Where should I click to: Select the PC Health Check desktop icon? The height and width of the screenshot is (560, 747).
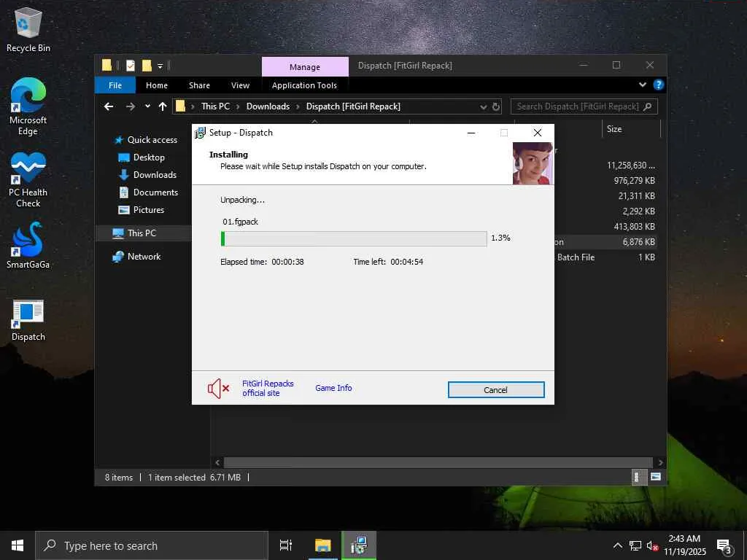point(28,179)
